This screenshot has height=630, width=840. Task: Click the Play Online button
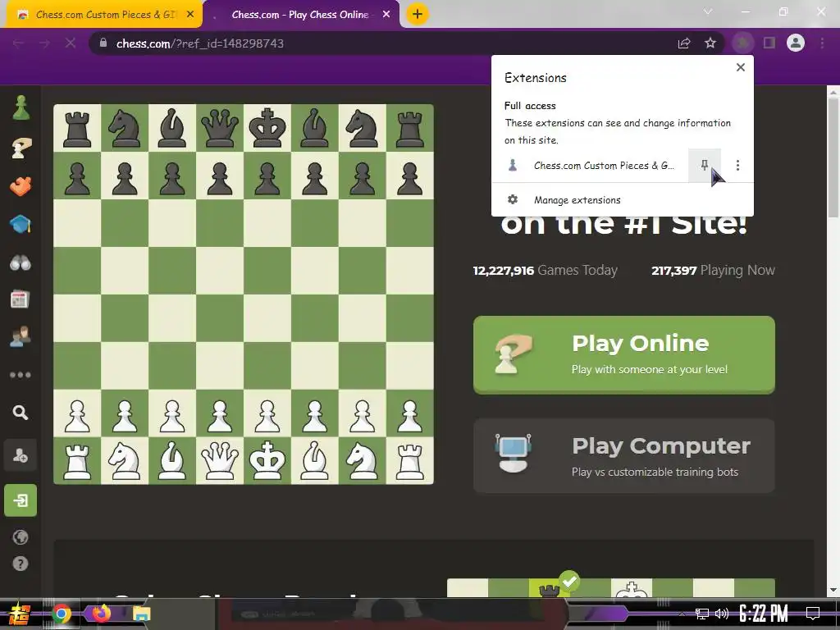(x=624, y=355)
